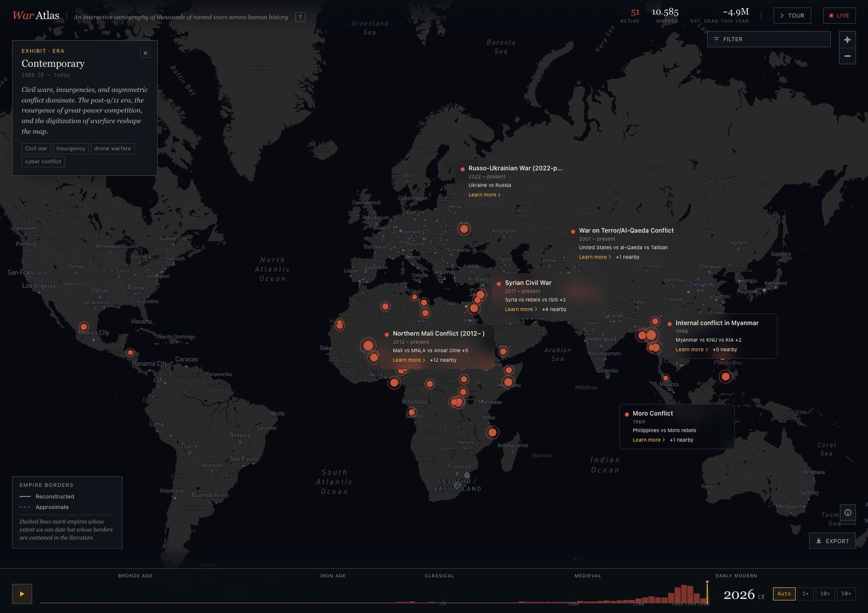This screenshot has height=613, width=868.
Task: Click the conflict marker near Luanda
Action: (x=411, y=412)
